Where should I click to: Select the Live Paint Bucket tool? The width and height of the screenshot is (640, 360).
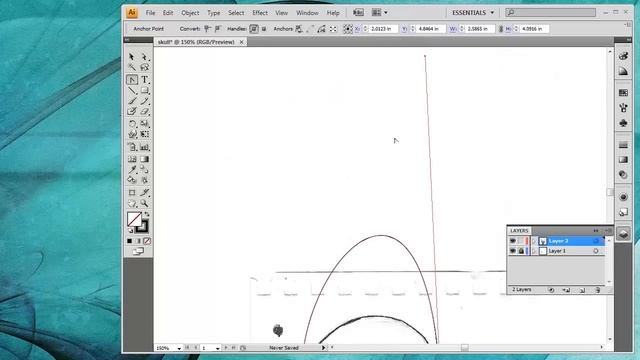click(x=132, y=180)
